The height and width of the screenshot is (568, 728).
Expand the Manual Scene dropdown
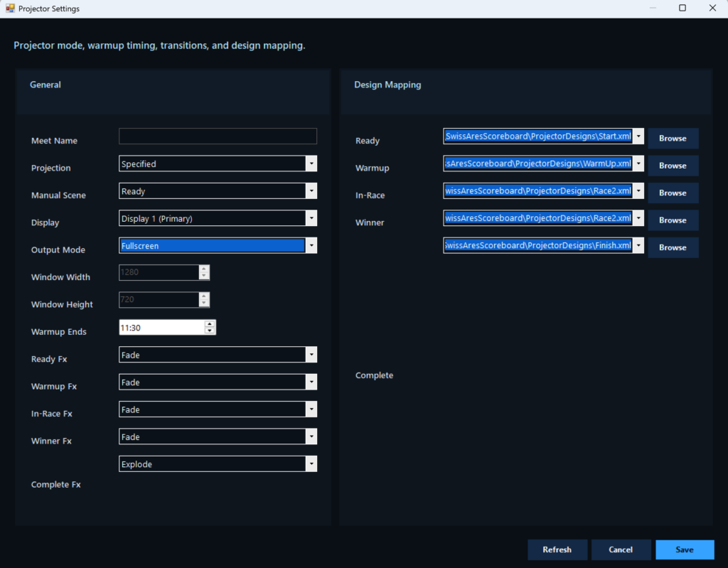(218, 191)
